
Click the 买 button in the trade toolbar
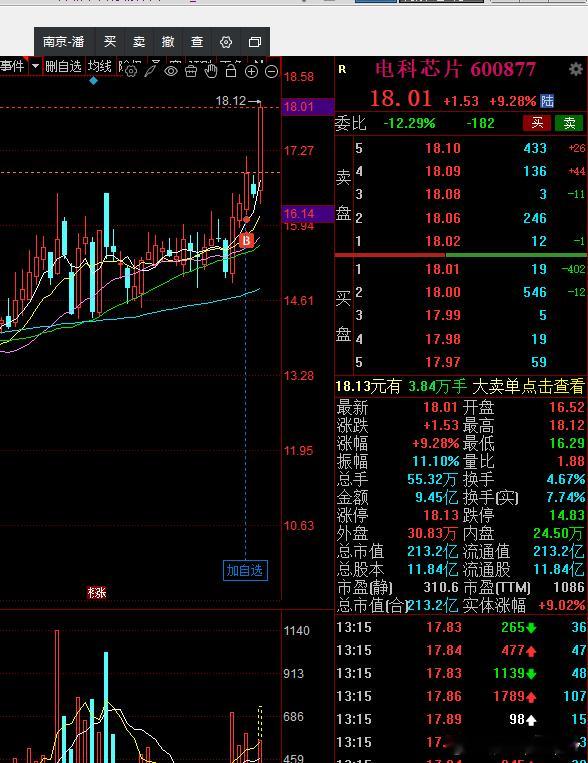pyautogui.click(x=110, y=42)
